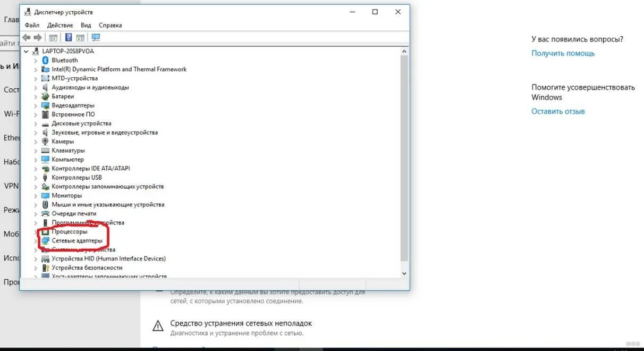The height and width of the screenshot is (351, 644).
Task: Select the Контроллеры USB label
Action: tap(77, 178)
